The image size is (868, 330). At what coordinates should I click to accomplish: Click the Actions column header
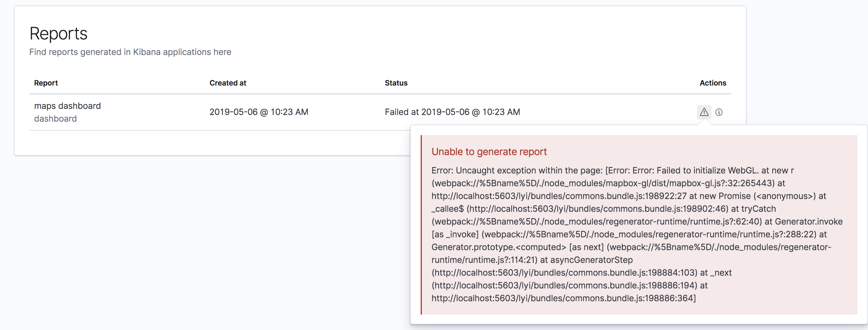713,83
